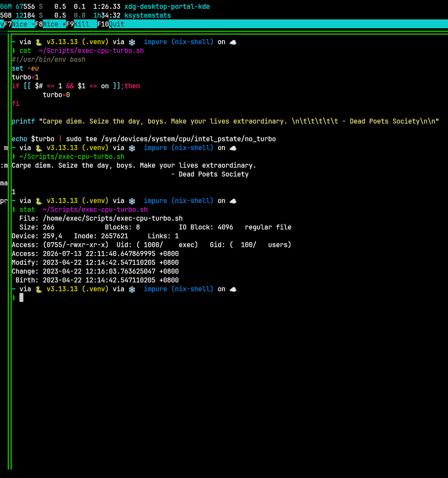Click the indented 'turbo=0' line

click(56, 95)
